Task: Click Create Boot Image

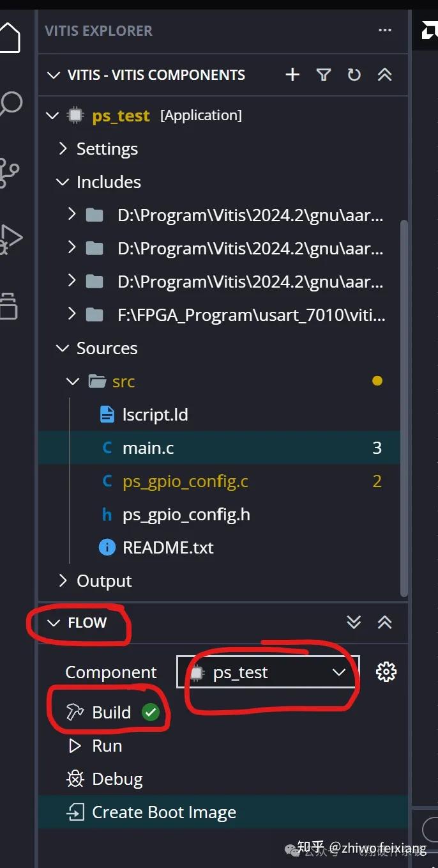Action: (164, 812)
